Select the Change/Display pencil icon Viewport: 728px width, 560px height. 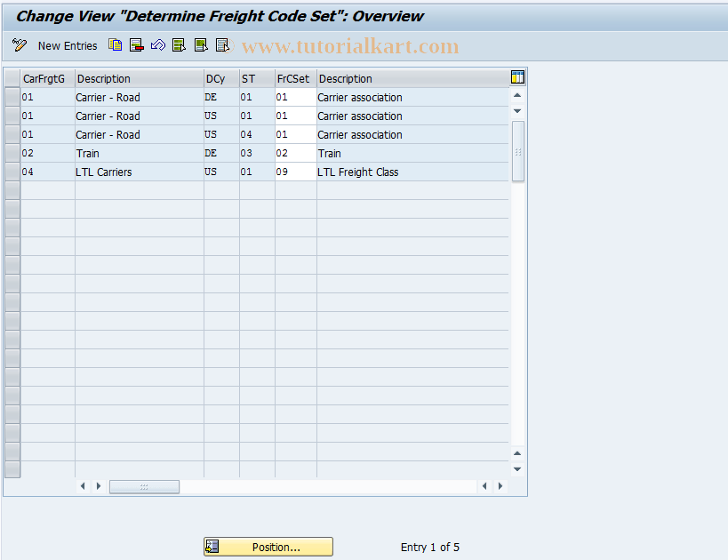[x=20, y=45]
